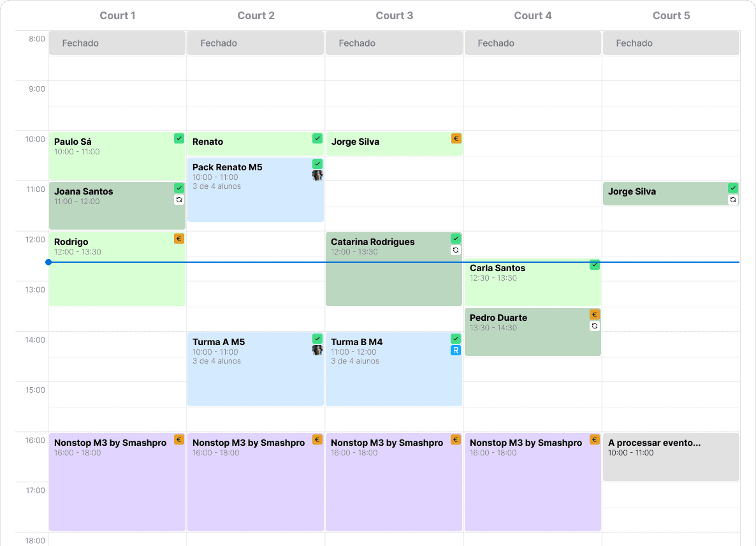Click the coach avatar on Turma A M5
This screenshot has height=546, width=756.
click(x=317, y=350)
